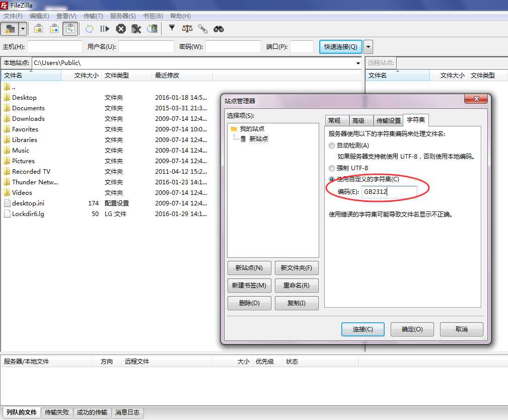Focus the 密码 password field

click(x=233, y=47)
